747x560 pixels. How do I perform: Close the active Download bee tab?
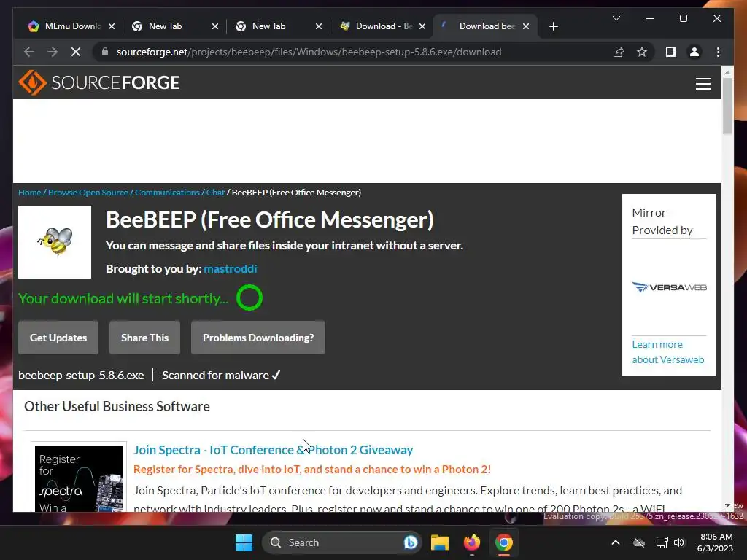pyautogui.click(x=526, y=26)
